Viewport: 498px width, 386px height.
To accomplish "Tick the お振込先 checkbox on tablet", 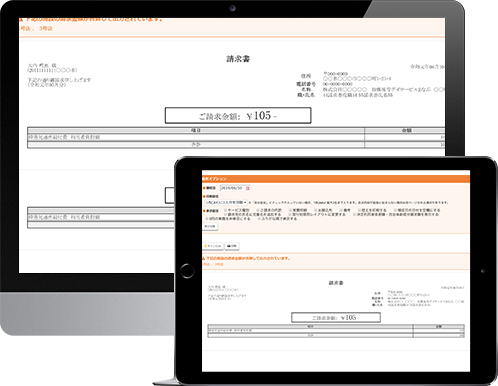I will 315,210.
